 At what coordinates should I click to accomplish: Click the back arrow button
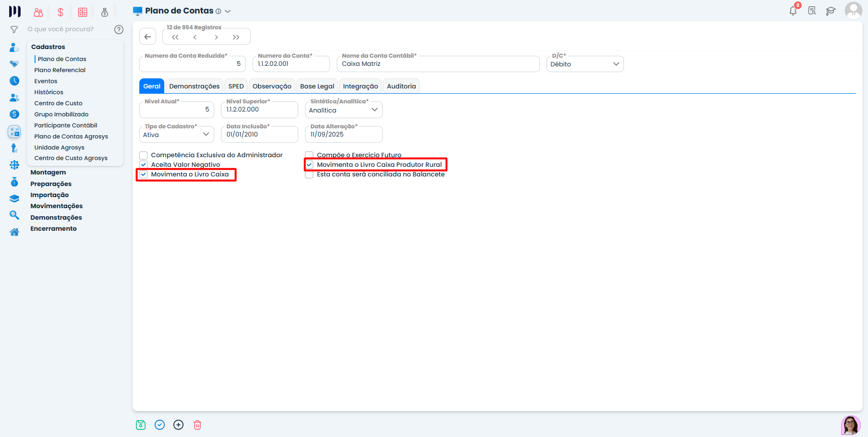click(x=147, y=37)
